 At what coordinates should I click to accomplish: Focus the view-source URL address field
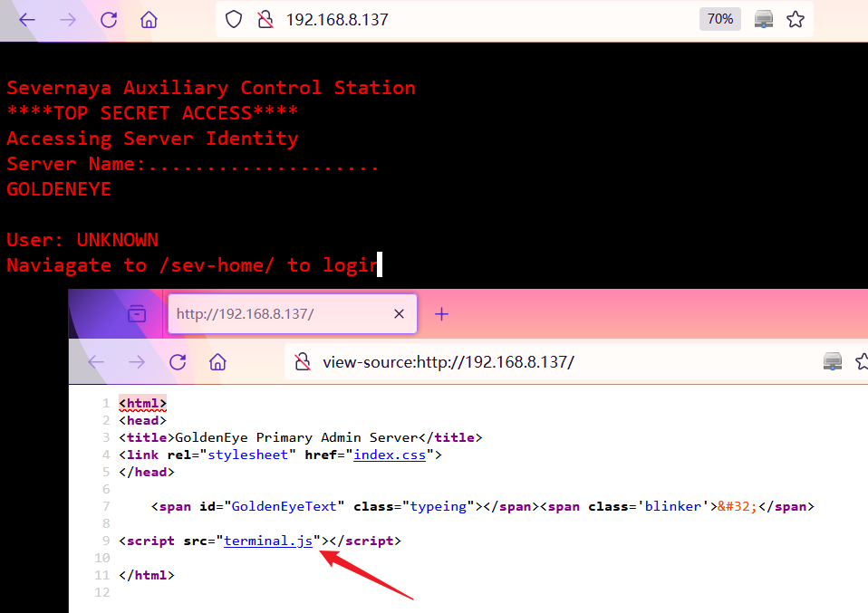[544, 362]
